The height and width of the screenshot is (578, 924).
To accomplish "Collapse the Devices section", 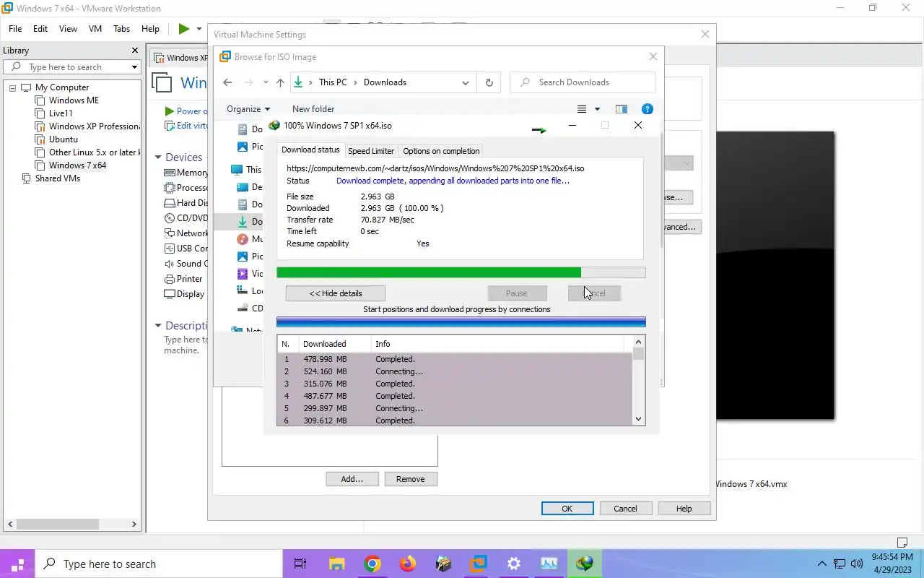I will point(158,158).
